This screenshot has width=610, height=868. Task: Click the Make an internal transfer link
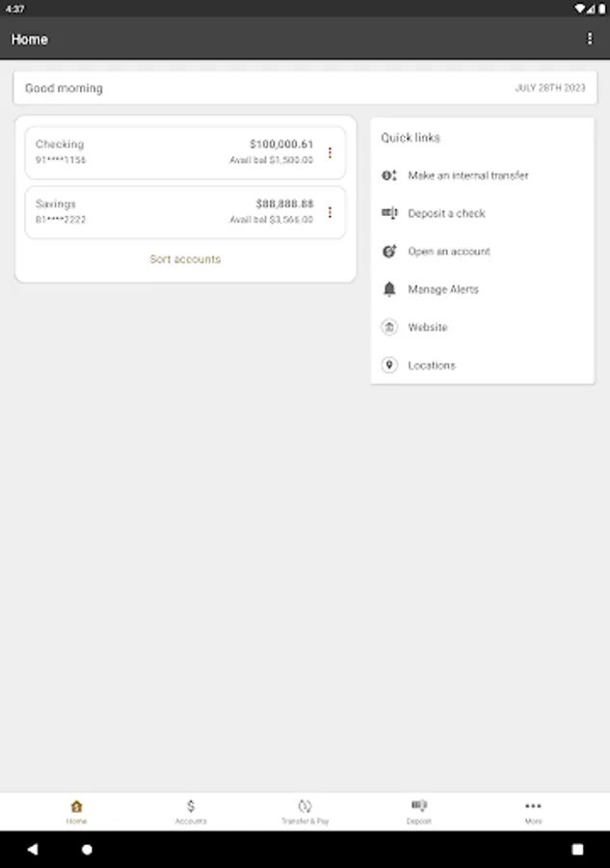(468, 176)
